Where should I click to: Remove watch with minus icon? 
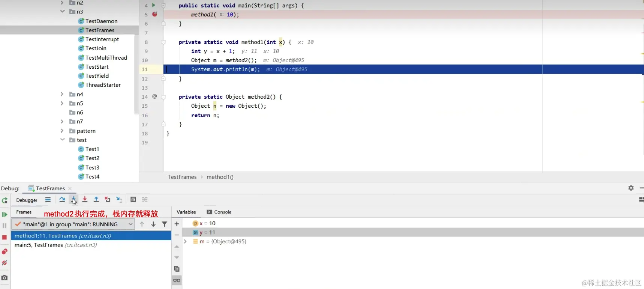(177, 235)
